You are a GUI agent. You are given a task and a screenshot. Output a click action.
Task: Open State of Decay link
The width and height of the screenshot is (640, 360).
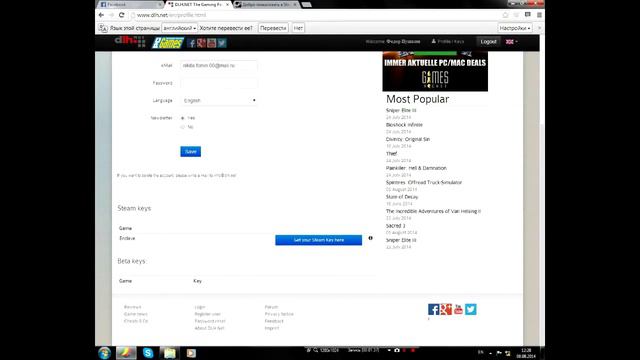402,197
